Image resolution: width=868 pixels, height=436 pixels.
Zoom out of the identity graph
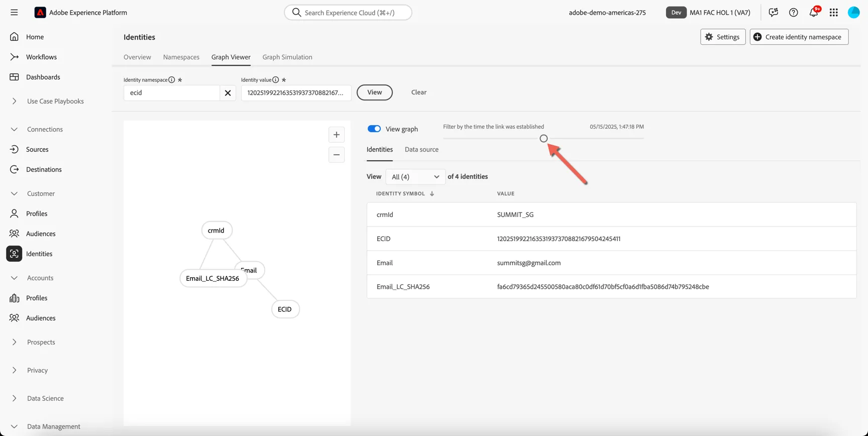(337, 155)
